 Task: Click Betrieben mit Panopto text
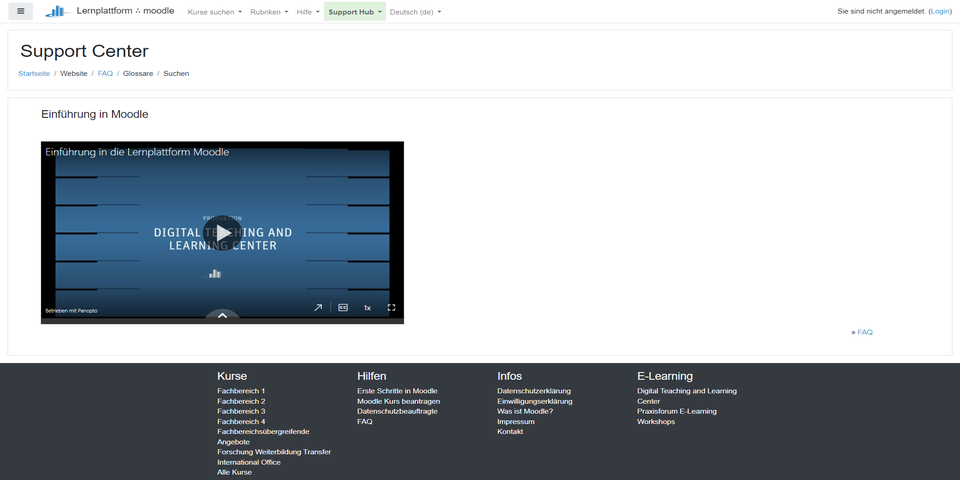point(71,311)
